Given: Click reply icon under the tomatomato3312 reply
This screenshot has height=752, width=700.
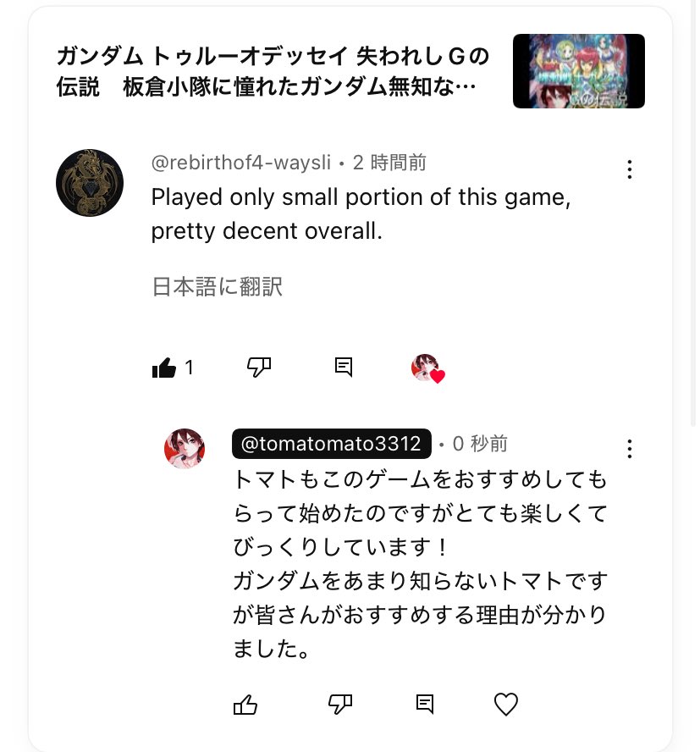Looking at the screenshot, I should coord(425,704).
